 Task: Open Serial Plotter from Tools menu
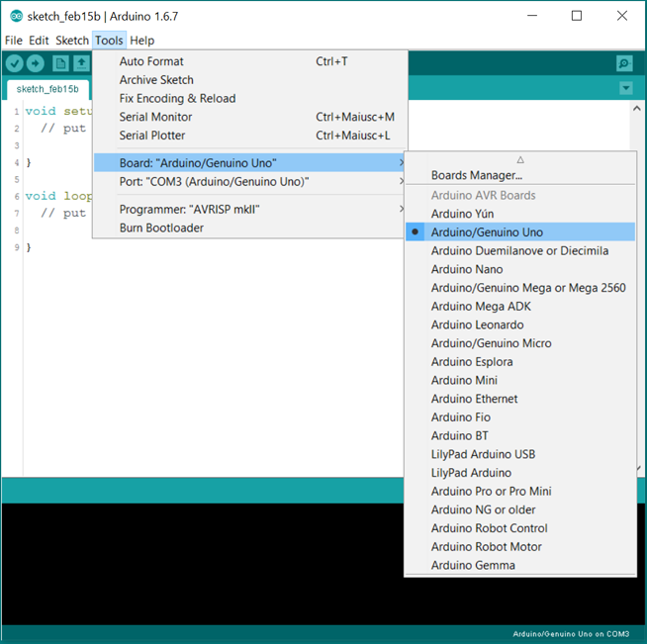pos(250,136)
